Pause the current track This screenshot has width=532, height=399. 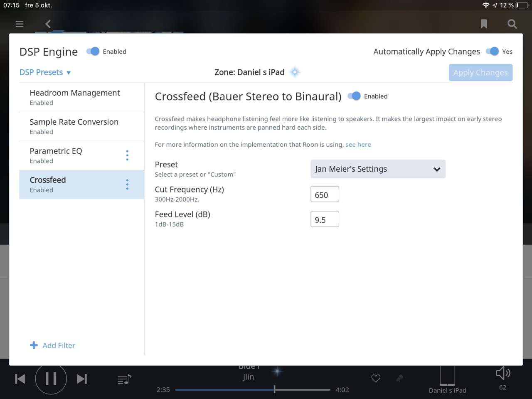(51, 379)
